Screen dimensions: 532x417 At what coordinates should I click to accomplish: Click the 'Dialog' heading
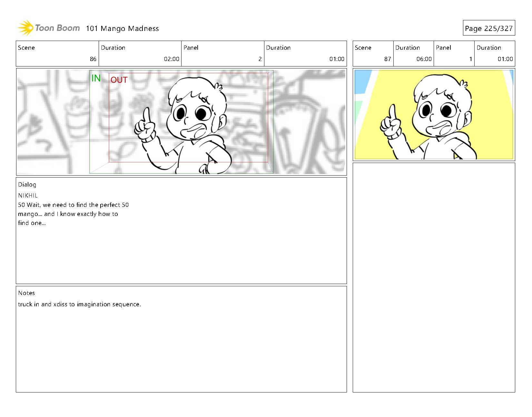(x=27, y=185)
